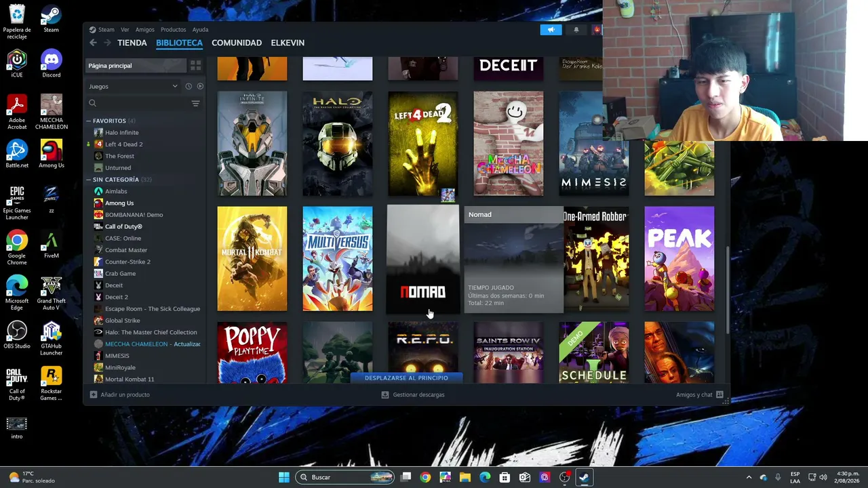Open the Meccha Chameleon cover tile
Image resolution: width=868 pixels, height=488 pixels.
(509, 144)
